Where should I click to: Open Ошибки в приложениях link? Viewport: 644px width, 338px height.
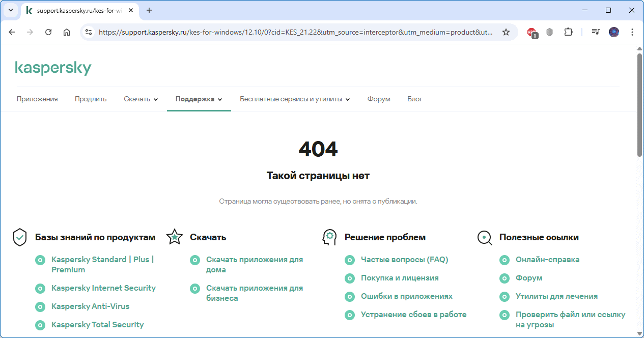pyautogui.click(x=407, y=296)
